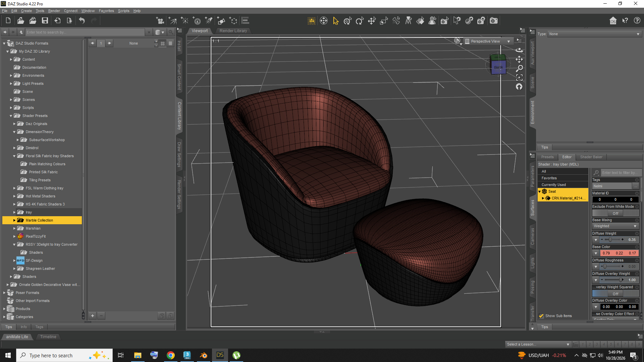Switch to Render Library tab

pos(233,31)
